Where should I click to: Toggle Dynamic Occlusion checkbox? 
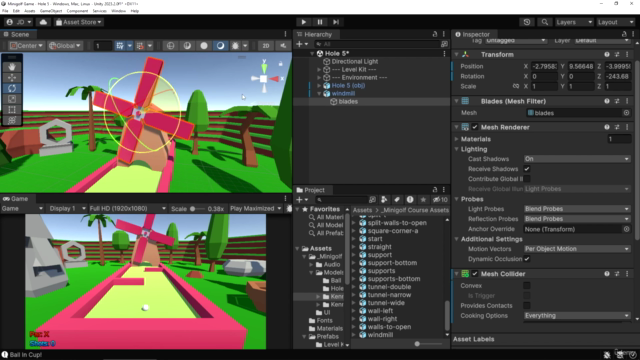[x=527, y=259]
